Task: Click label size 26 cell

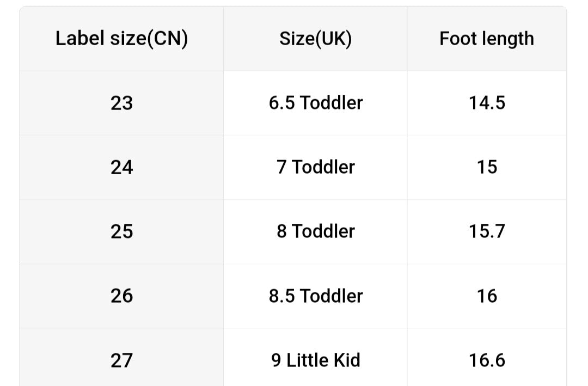Action: pos(121,296)
